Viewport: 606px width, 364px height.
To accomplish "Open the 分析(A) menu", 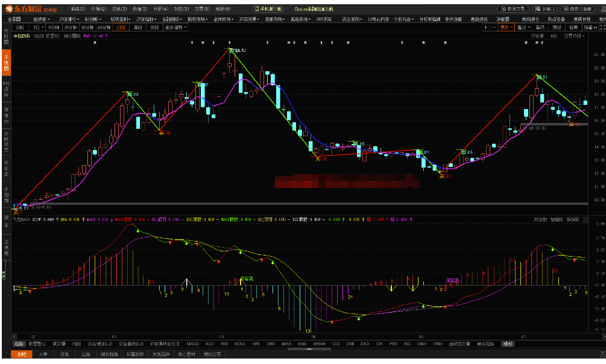I will click(x=160, y=10).
